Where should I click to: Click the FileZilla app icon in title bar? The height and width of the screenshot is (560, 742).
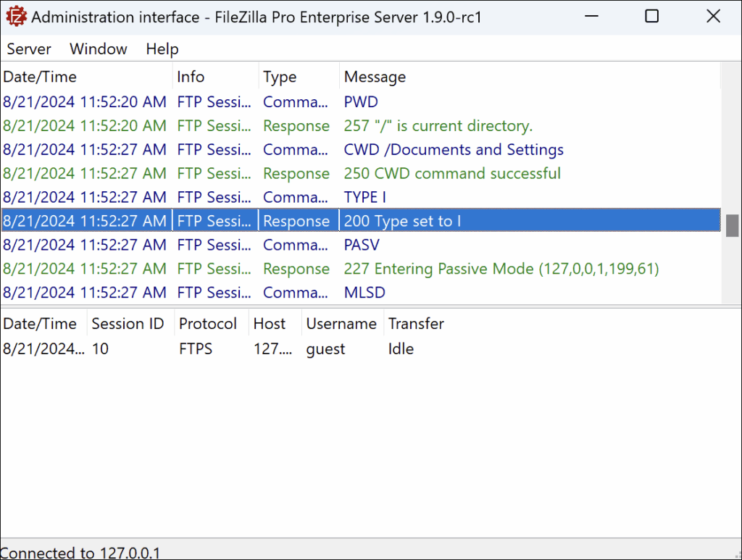[x=16, y=17]
